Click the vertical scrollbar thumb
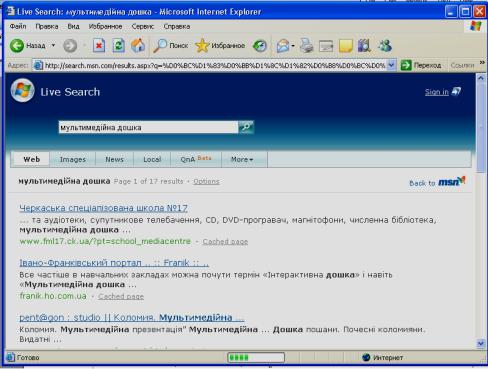488x369 pixels. coord(481,128)
